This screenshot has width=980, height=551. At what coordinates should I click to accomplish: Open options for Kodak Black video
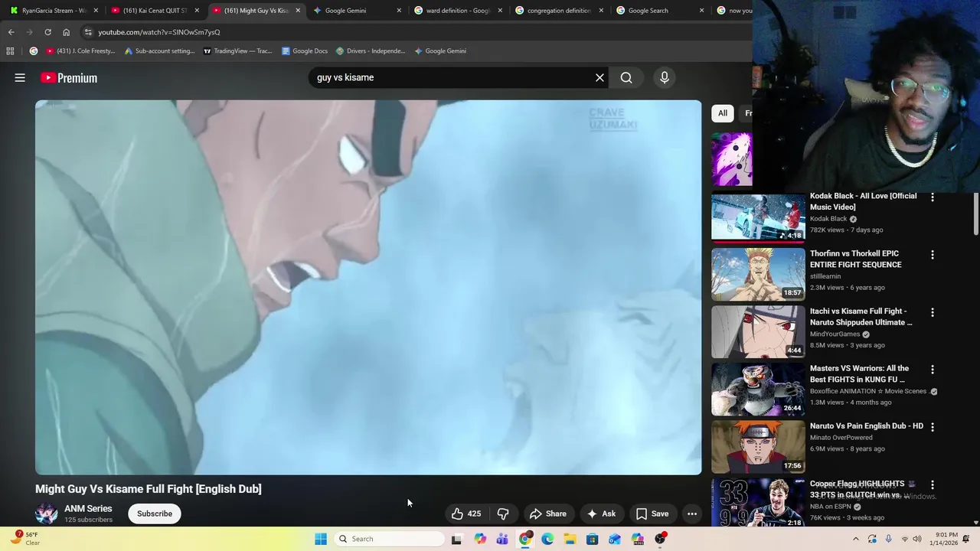click(933, 197)
